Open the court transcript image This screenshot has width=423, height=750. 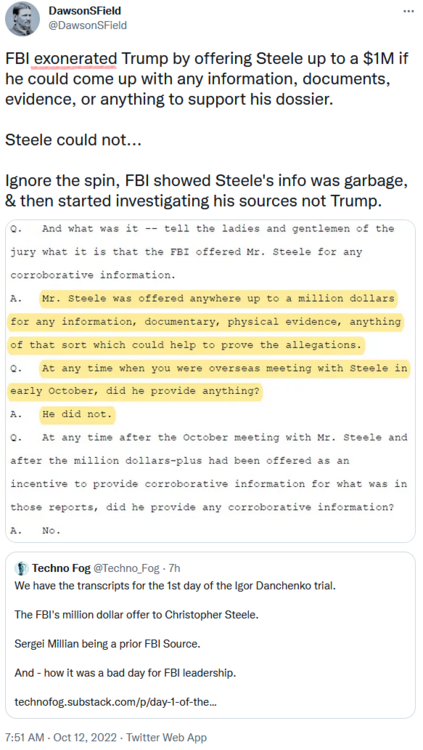(x=211, y=381)
